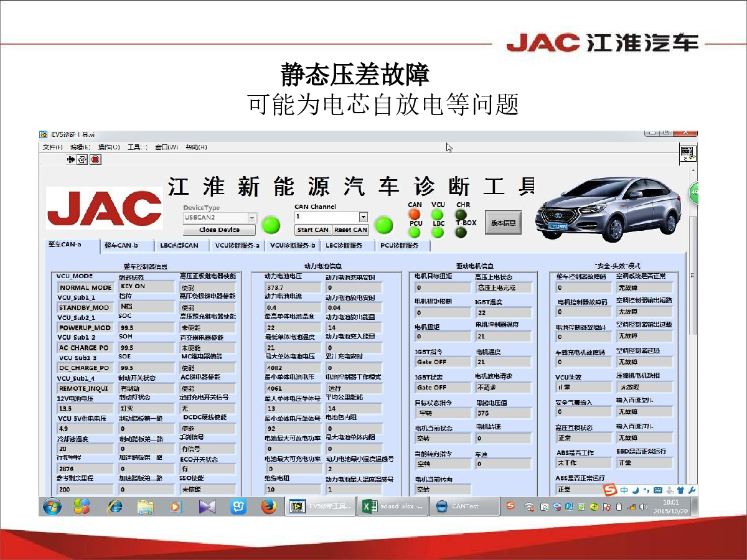Screen dimensions: 747x560
Task: Open the 操作(O) menu
Action: 109,147
